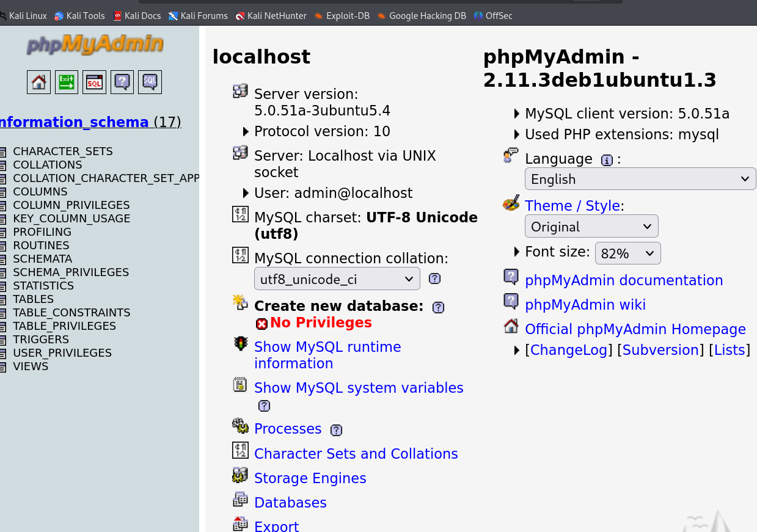Click help icon next to Create new database
The width and height of the screenshot is (757, 532).
(438, 307)
